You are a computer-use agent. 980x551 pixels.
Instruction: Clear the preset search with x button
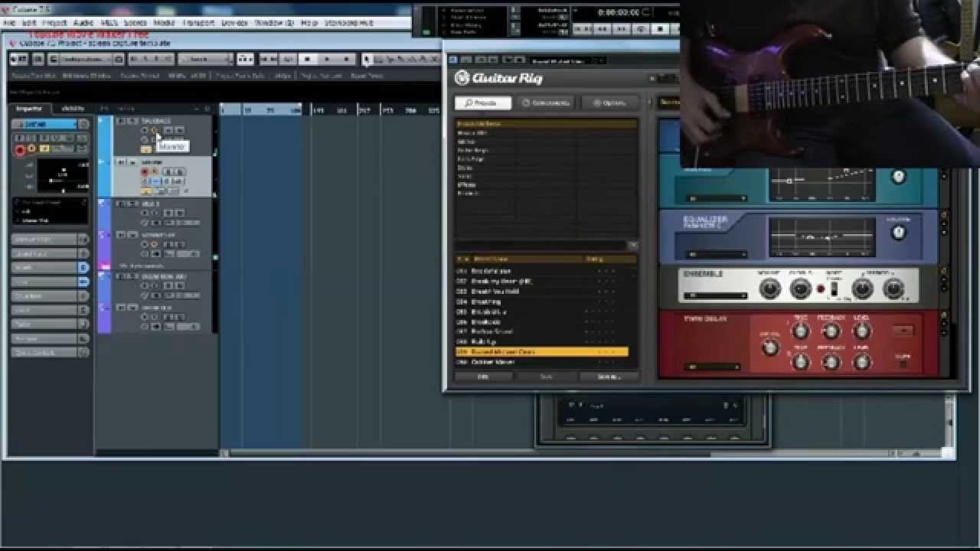[633, 246]
